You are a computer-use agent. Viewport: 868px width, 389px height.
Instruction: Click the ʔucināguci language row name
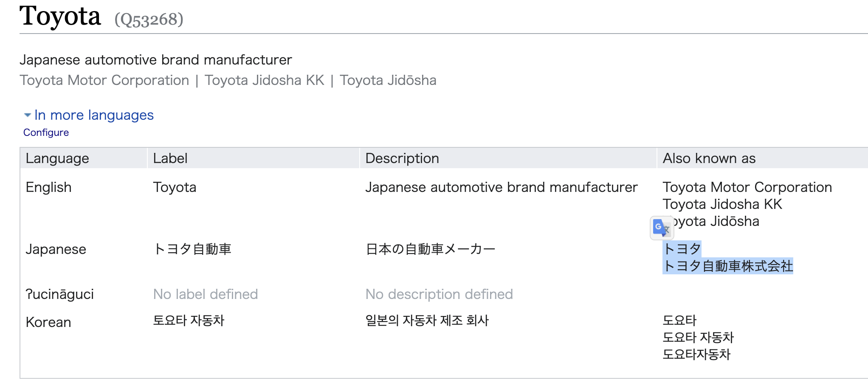60,294
